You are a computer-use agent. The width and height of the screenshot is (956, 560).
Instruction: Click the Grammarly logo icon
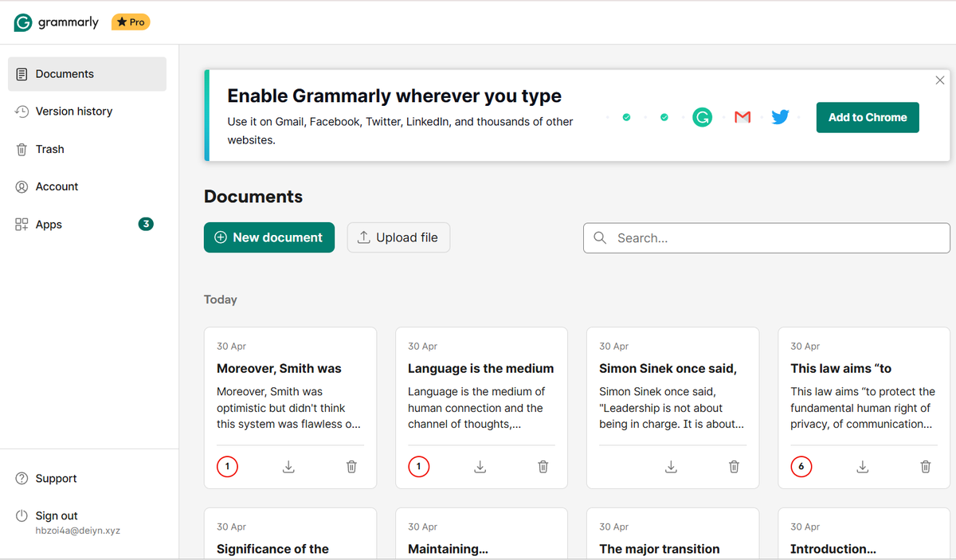click(x=23, y=22)
